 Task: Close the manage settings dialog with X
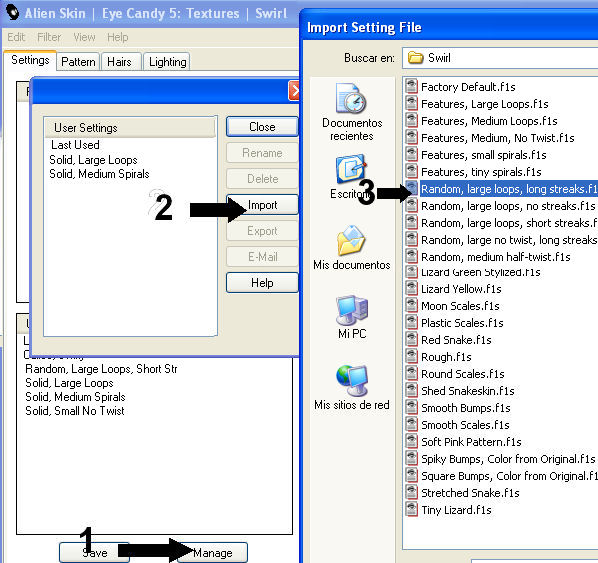[x=294, y=91]
